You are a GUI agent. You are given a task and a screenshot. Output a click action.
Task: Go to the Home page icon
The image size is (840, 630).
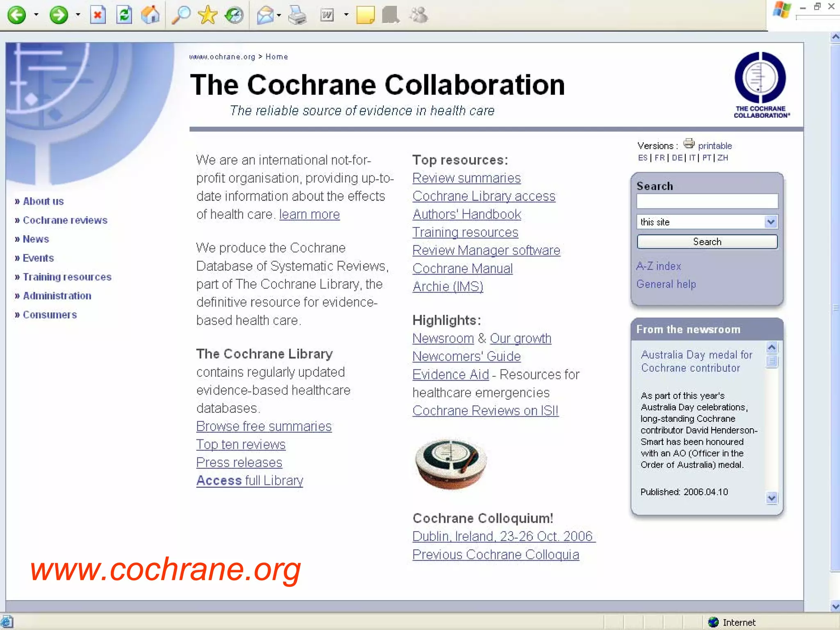pyautogui.click(x=151, y=15)
